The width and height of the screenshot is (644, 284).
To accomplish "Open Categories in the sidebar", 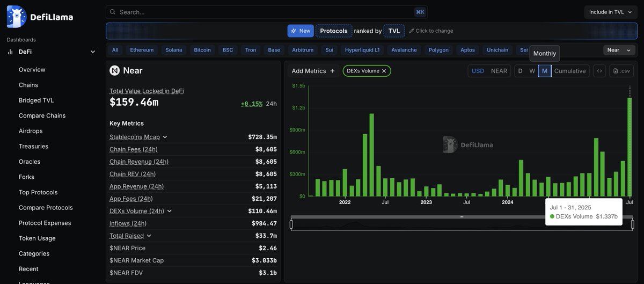I will point(34,253).
